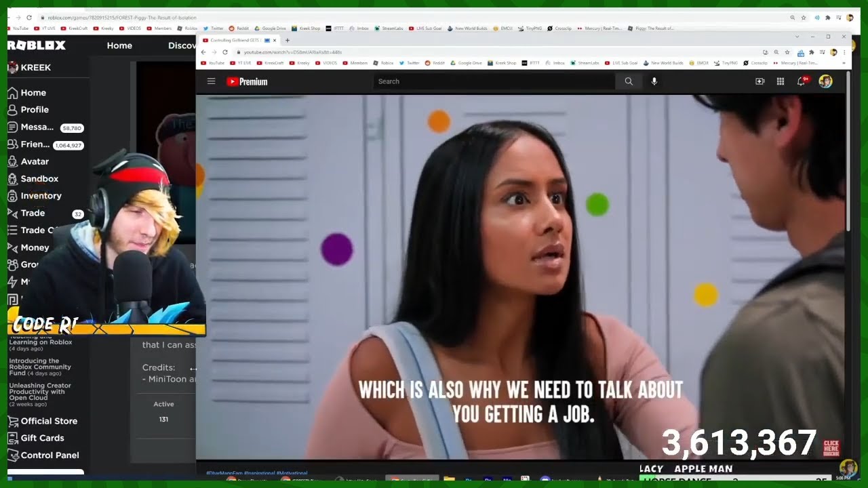
Task: Open Kreek Shop bookmark in the YouTube window
Action: coord(502,63)
